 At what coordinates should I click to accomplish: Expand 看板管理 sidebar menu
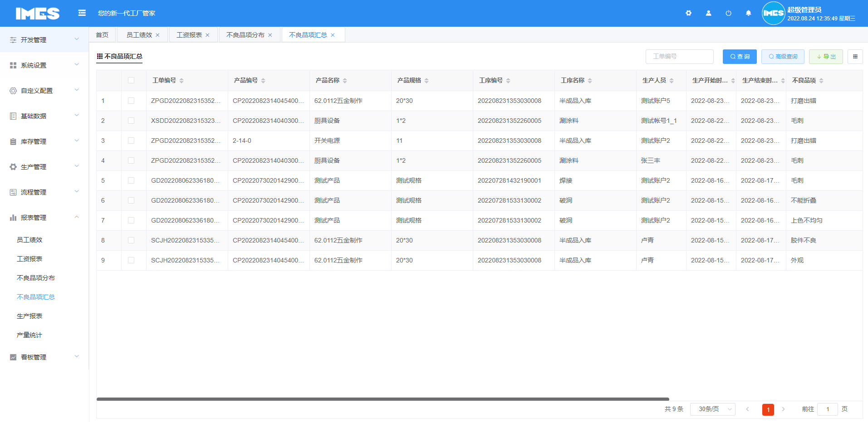pos(44,357)
